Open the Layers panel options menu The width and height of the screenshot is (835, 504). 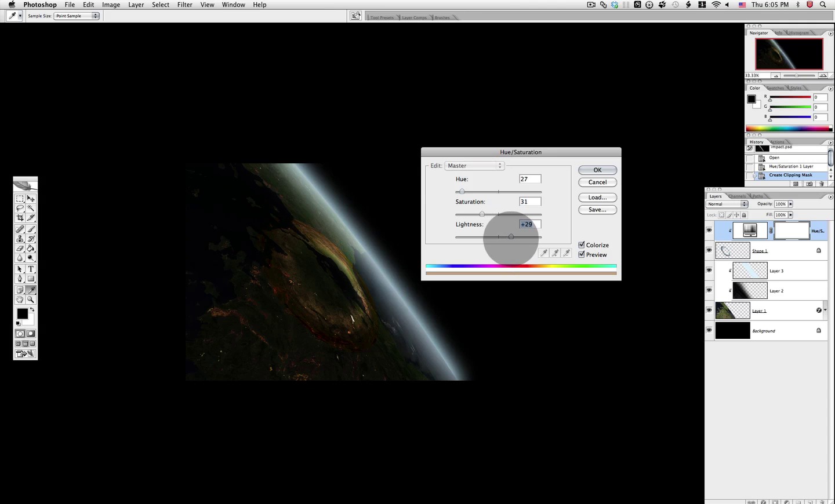pyautogui.click(x=830, y=197)
